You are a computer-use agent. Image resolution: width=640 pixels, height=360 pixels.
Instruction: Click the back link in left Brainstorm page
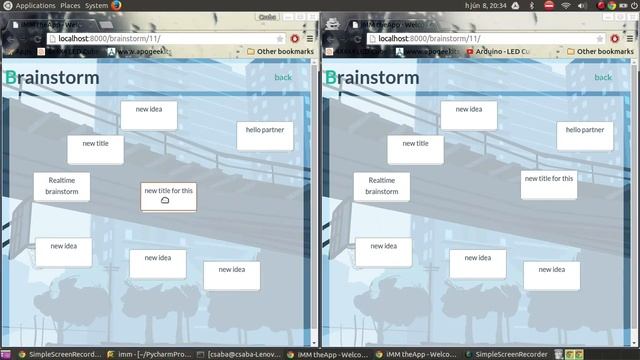pos(283,77)
